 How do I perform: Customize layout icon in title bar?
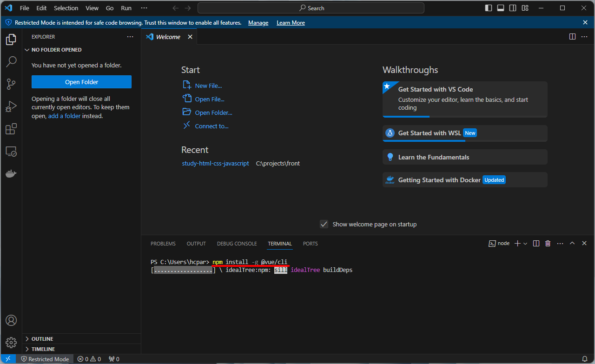tap(525, 8)
